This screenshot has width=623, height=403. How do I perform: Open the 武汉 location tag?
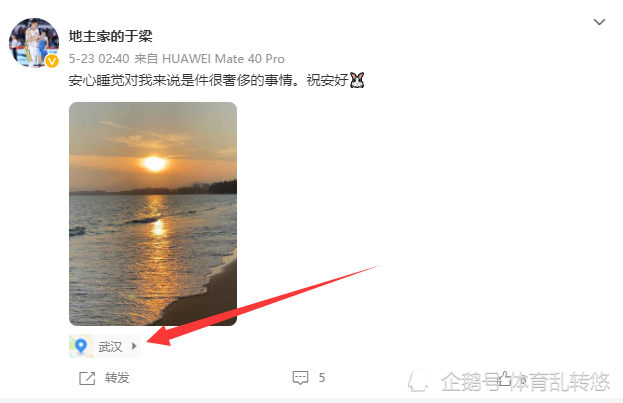105,346
